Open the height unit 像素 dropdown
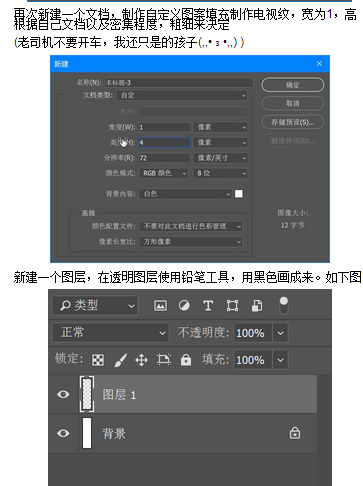 (220, 142)
